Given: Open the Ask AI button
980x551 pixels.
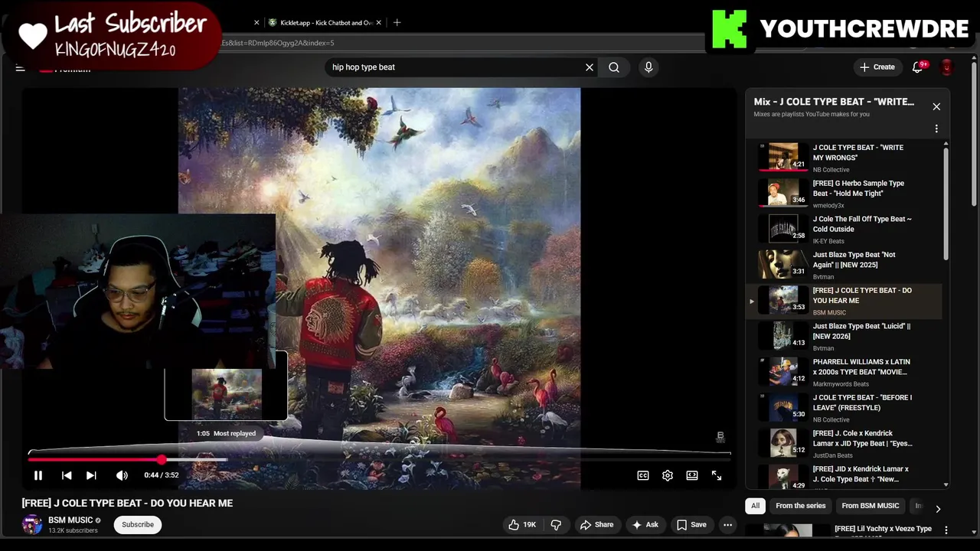Looking at the screenshot, I should tap(645, 524).
